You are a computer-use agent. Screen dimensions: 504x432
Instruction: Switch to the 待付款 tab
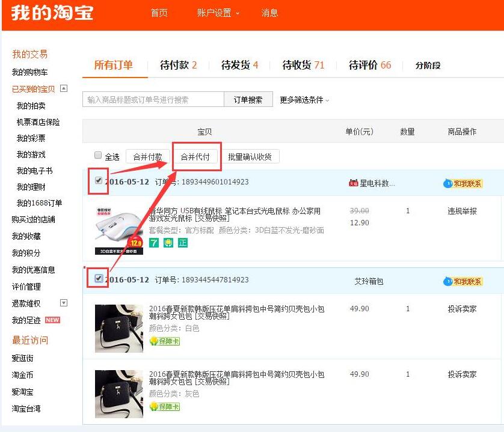tap(178, 65)
